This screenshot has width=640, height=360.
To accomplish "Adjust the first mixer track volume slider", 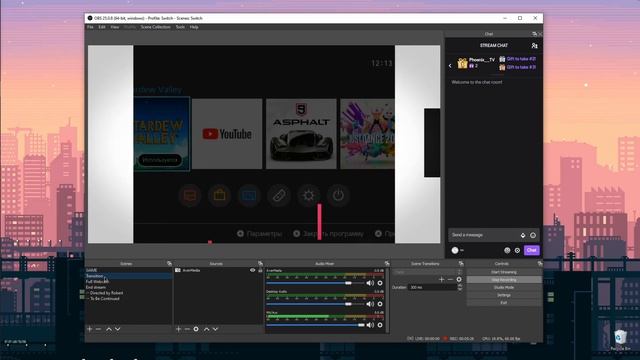I will point(315,283).
